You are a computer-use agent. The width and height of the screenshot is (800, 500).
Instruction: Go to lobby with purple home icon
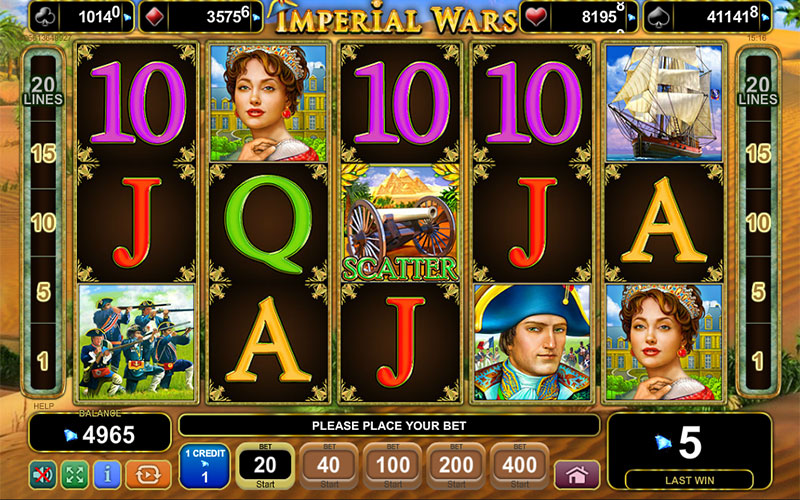[577, 475]
